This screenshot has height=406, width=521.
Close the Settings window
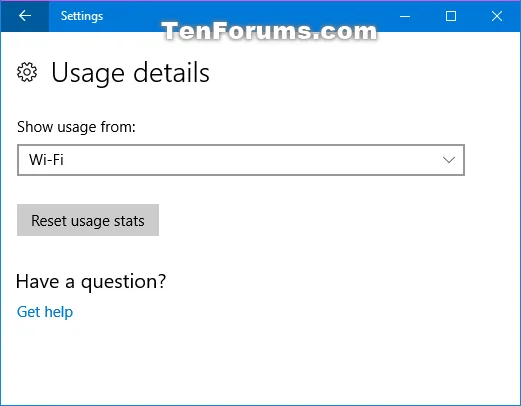(497, 16)
